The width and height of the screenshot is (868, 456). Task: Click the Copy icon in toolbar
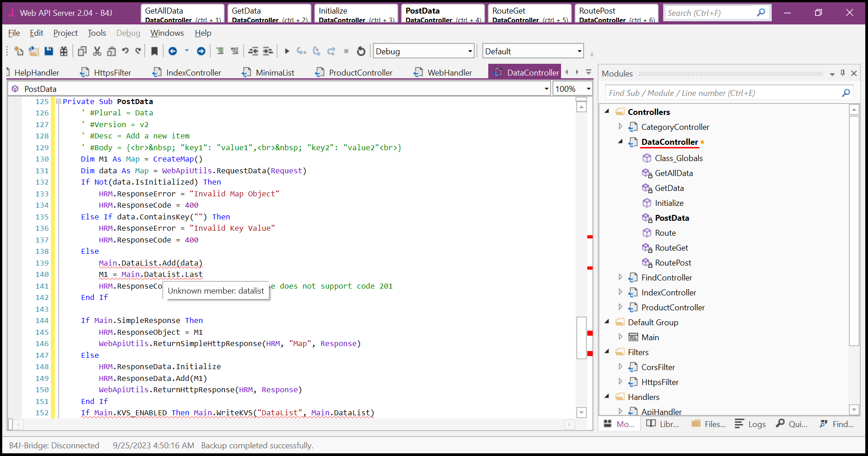pos(82,51)
